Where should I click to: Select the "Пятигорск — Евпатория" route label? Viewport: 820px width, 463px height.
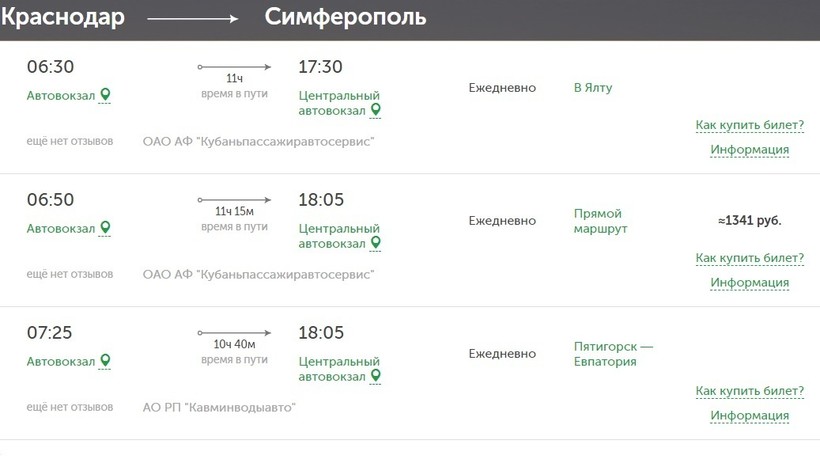tap(613, 354)
